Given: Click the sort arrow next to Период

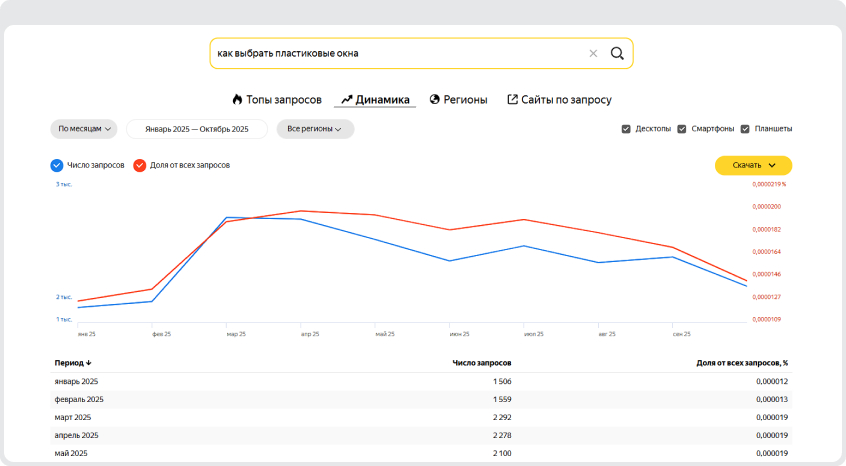Looking at the screenshot, I should pos(88,363).
